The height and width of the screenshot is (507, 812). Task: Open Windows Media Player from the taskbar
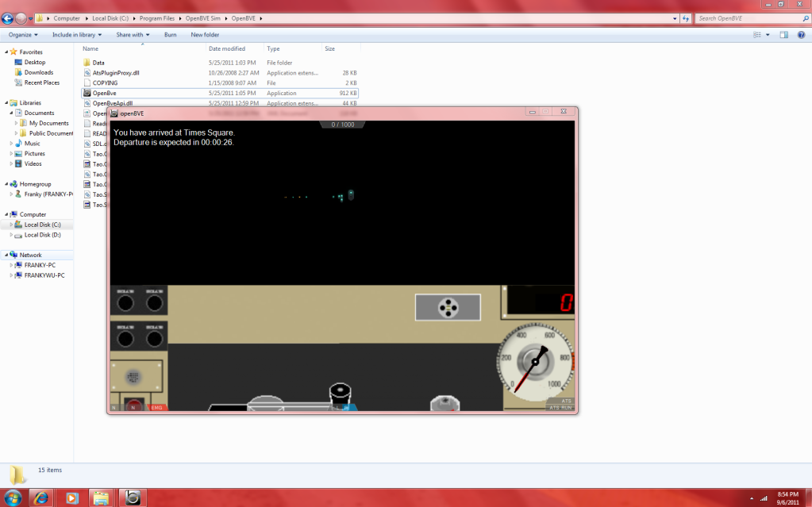[x=71, y=497]
